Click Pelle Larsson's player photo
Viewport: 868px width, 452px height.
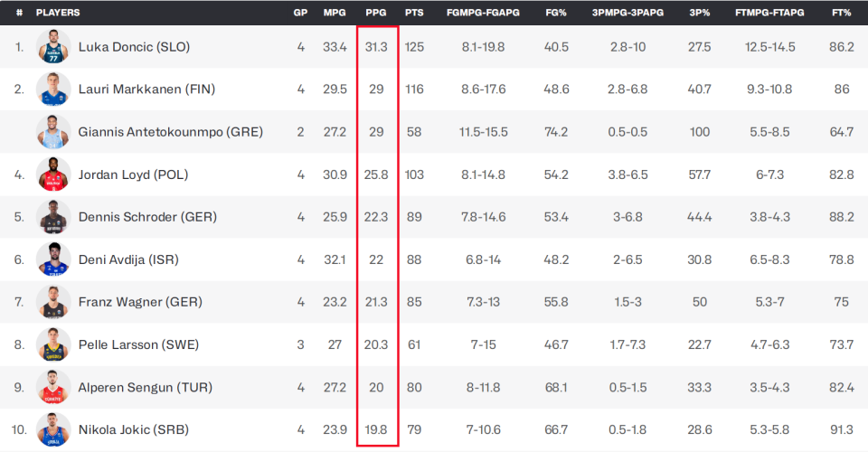pos(53,344)
